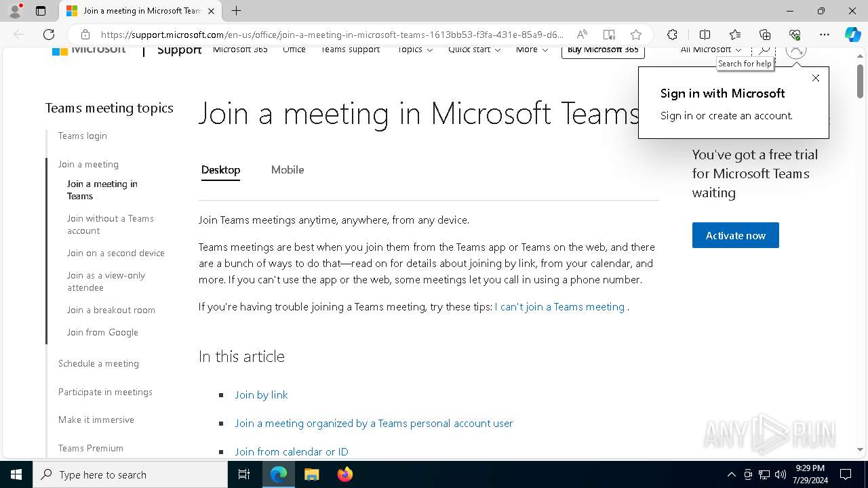Open Teams support nav link
Image resolution: width=868 pixels, height=488 pixels.
point(351,50)
